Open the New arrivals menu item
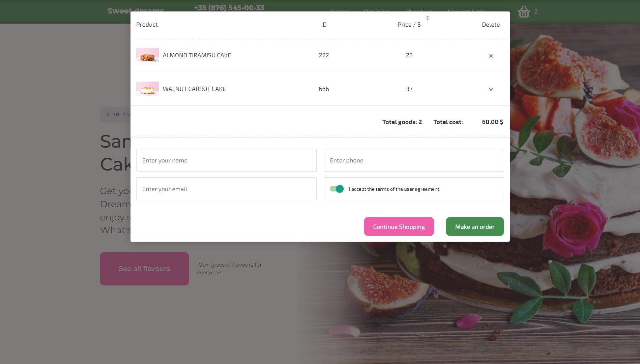640x364 pixels. [x=466, y=10]
